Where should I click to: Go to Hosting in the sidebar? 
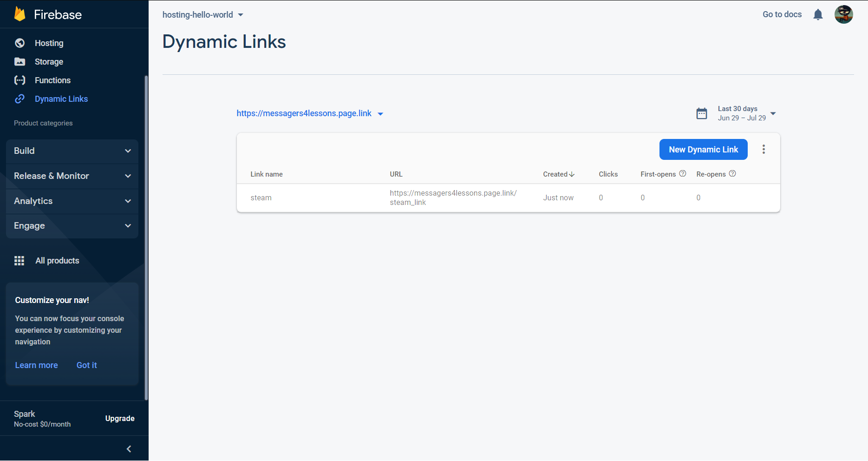click(x=49, y=43)
